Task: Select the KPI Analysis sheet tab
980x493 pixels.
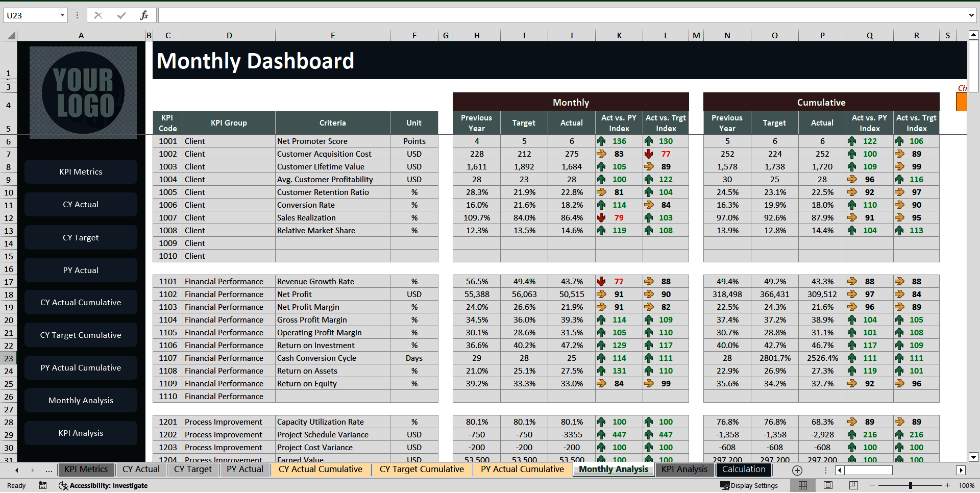Action: click(x=684, y=469)
